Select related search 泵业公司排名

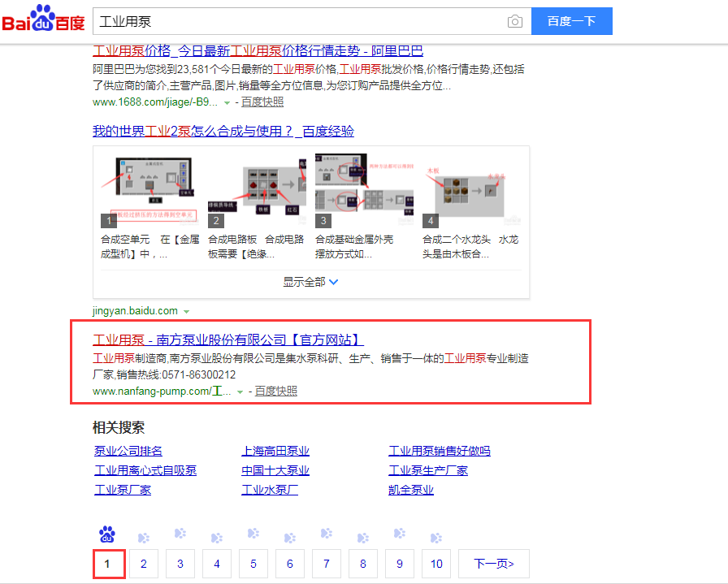click(x=128, y=451)
